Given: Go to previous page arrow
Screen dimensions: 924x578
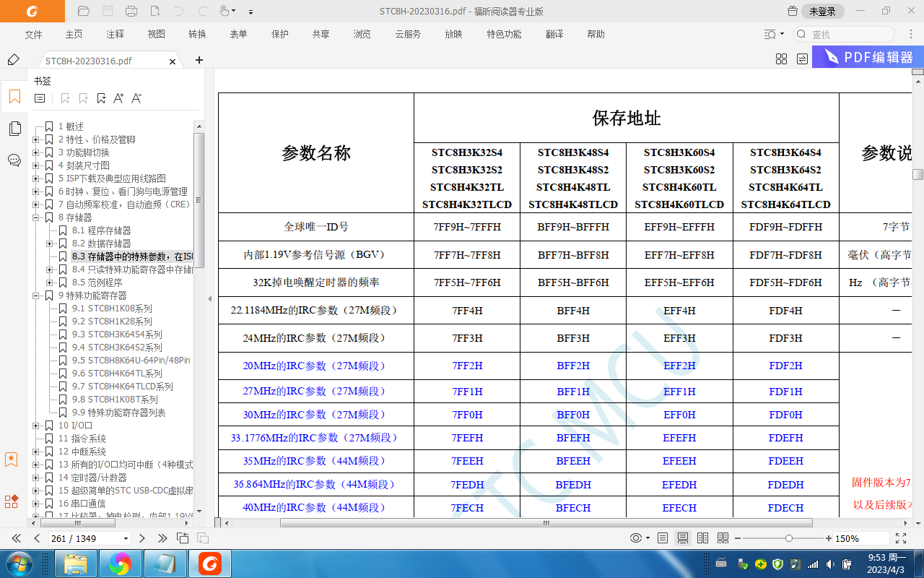Looking at the screenshot, I should pos(37,538).
